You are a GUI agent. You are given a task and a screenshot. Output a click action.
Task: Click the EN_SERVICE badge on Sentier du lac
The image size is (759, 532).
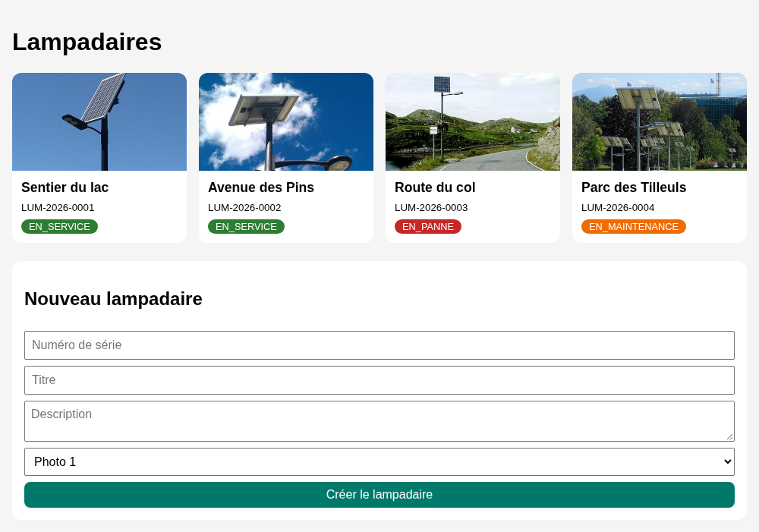pos(59,227)
